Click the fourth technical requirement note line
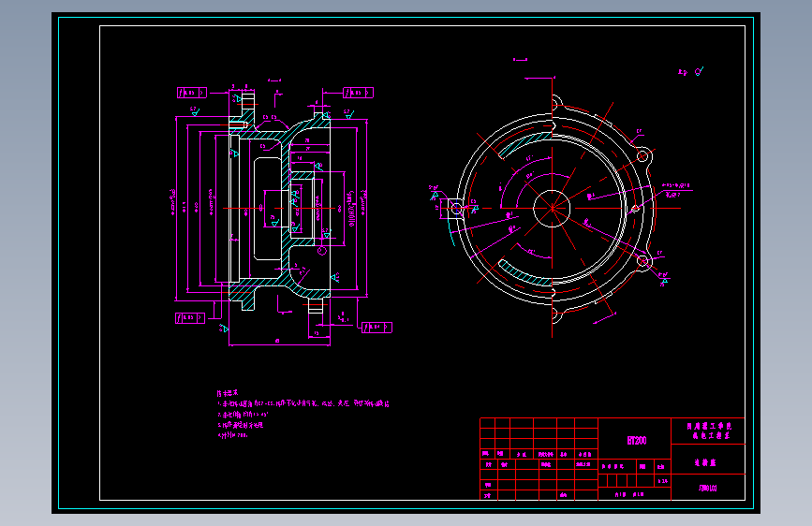 click(232, 435)
